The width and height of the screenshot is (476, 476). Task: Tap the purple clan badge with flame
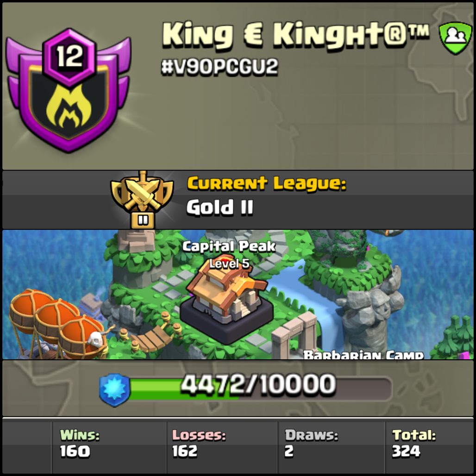coord(69,90)
